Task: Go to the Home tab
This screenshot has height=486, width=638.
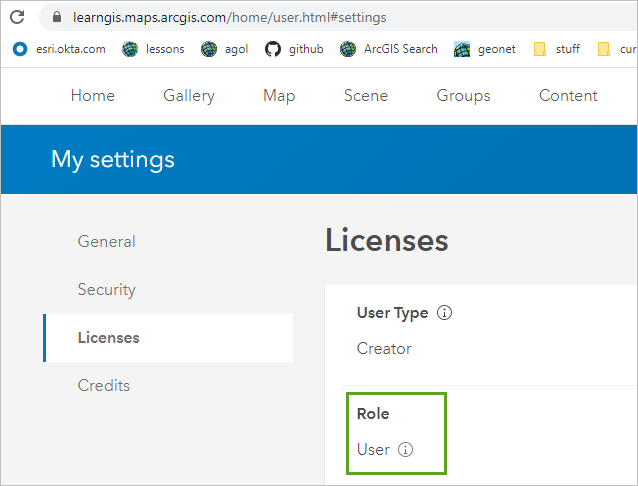Action: tap(92, 96)
